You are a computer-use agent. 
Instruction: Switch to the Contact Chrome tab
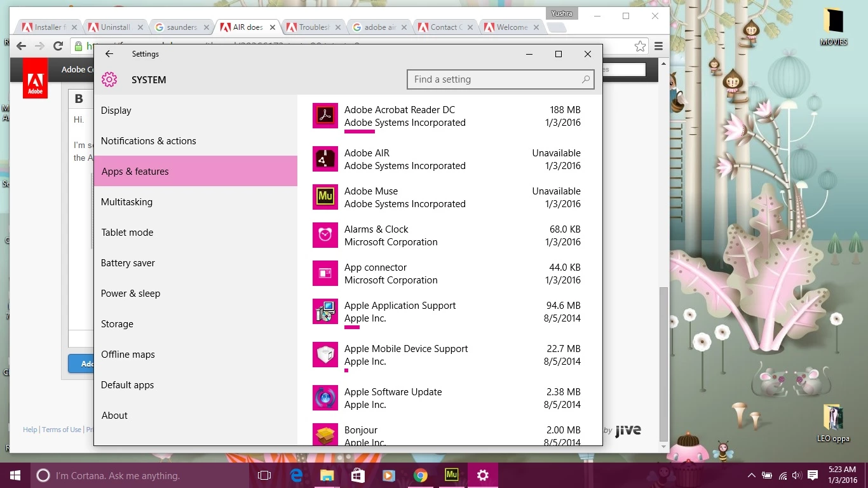(x=445, y=27)
